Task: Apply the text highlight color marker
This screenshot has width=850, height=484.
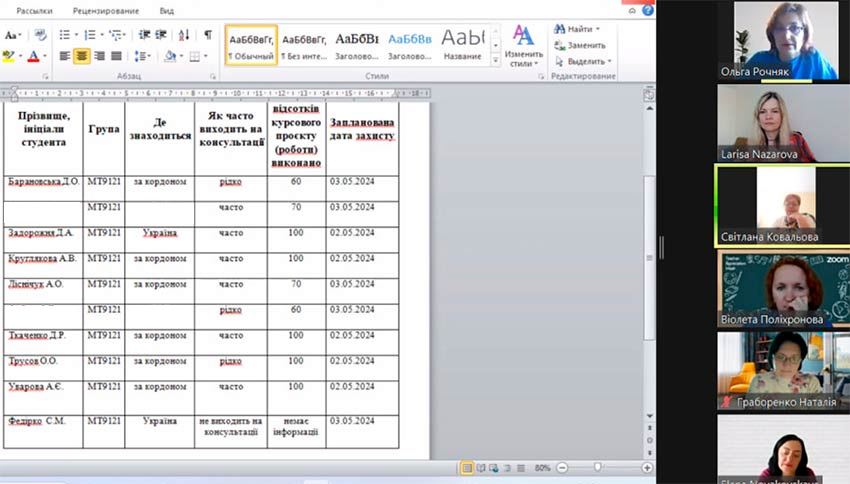Action: (8, 56)
